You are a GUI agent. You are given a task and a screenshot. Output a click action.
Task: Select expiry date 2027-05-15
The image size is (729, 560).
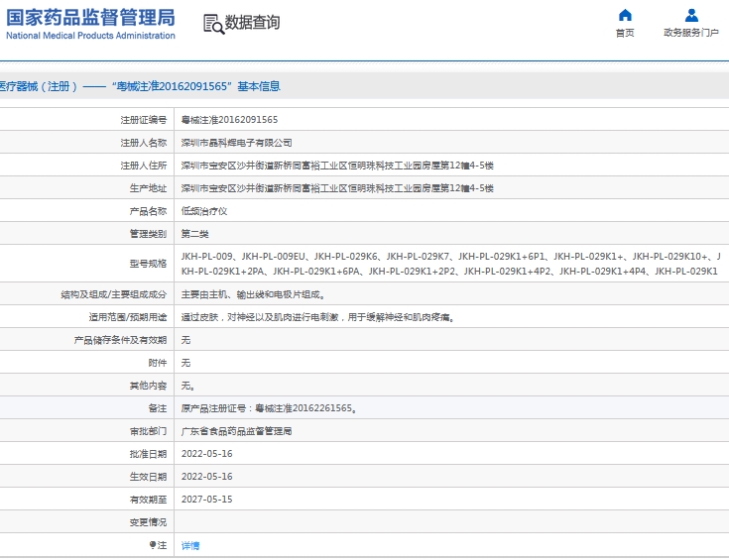(206, 500)
